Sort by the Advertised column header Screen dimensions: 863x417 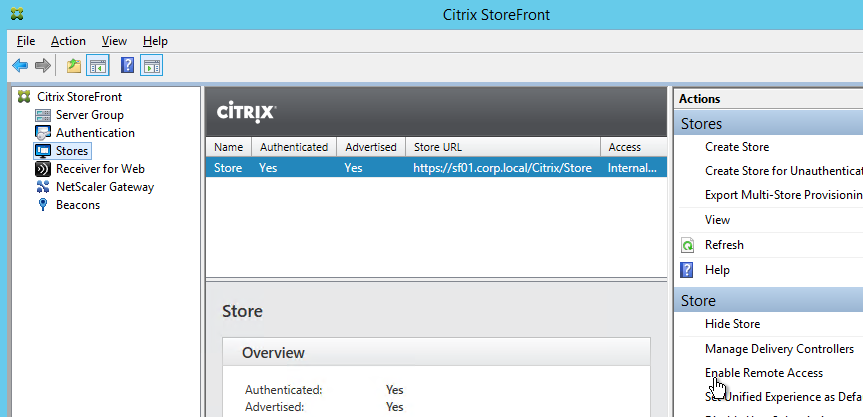click(371, 147)
